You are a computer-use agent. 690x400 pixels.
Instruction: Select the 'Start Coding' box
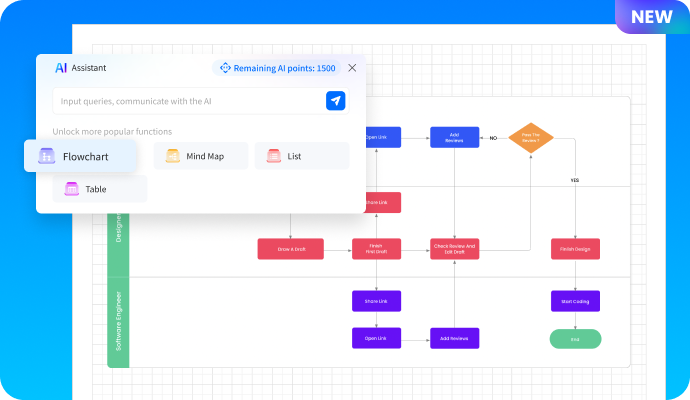coord(575,301)
